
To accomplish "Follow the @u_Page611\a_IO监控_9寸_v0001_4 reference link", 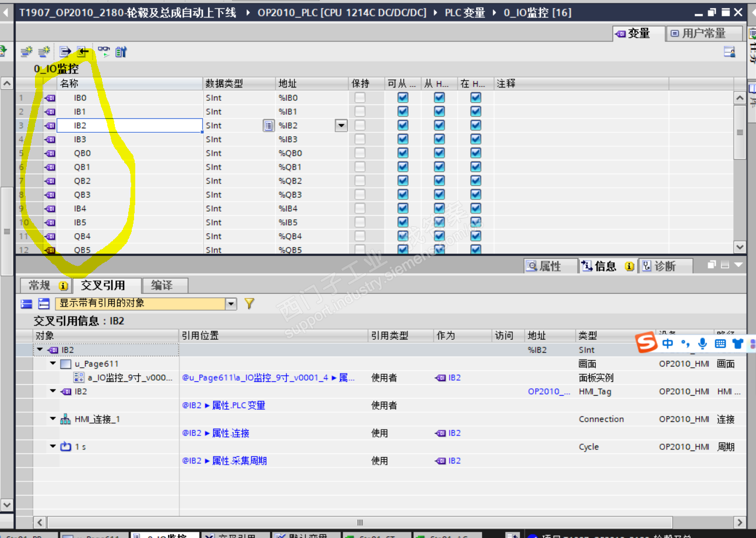I will click(x=269, y=378).
